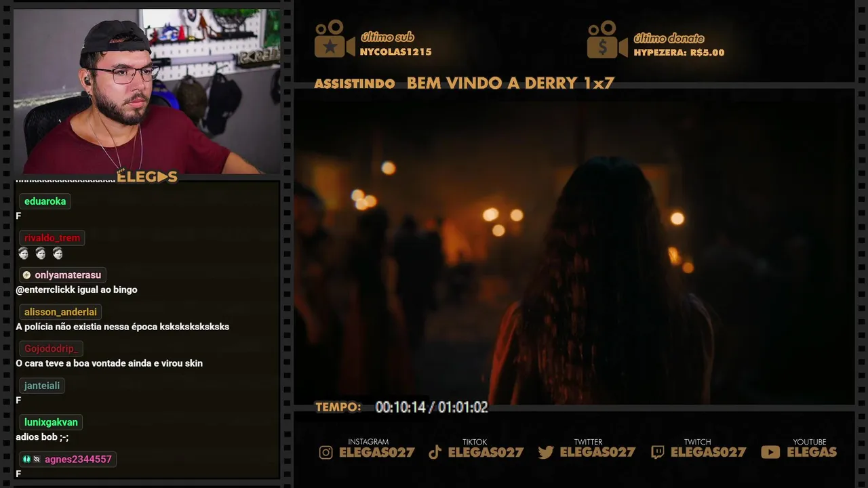
Task: Click the message '@enterrclickk igual ao bingo'
Action: click(77, 289)
